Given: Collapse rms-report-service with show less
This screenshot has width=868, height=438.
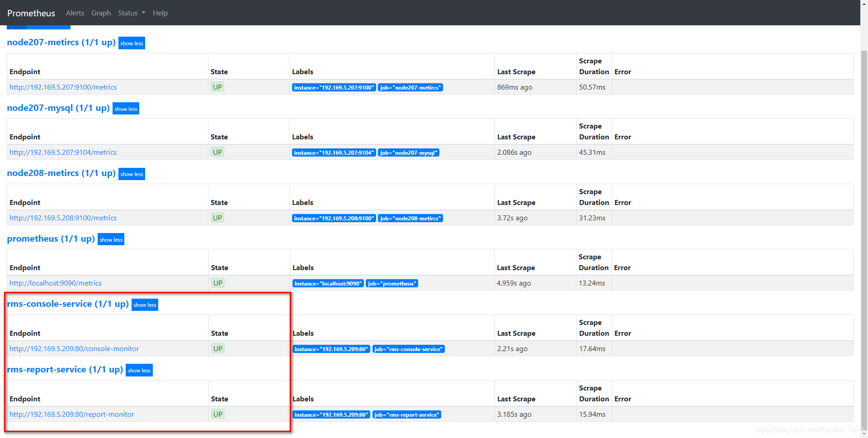Looking at the screenshot, I should click(139, 370).
